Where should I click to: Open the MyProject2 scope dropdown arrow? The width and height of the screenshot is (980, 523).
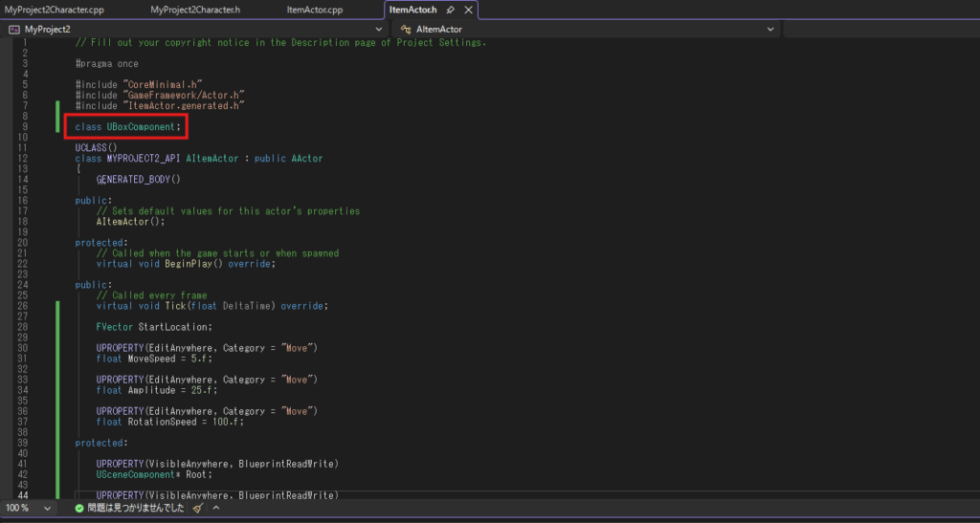pos(379,30)
